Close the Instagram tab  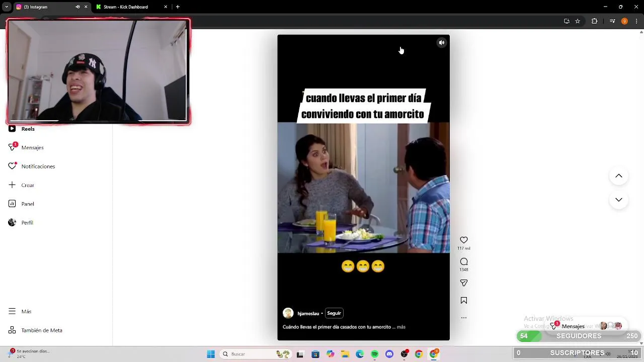(x=86, y=7)
